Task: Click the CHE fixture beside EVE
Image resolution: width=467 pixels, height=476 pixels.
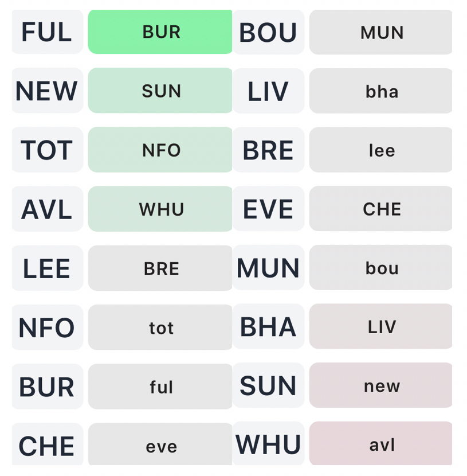Action: 381,209
